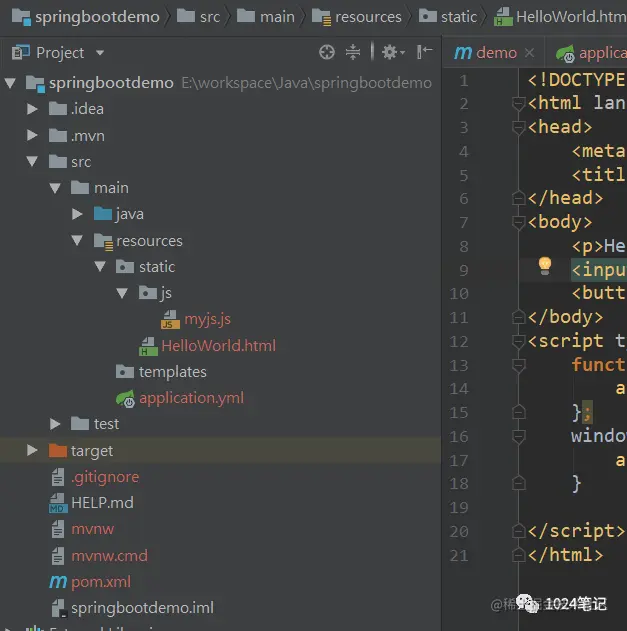This screenshot has height=631, width=627.
Task: Click the Project tool window icon
Action: pyautogui.click(x=21, y=52)
